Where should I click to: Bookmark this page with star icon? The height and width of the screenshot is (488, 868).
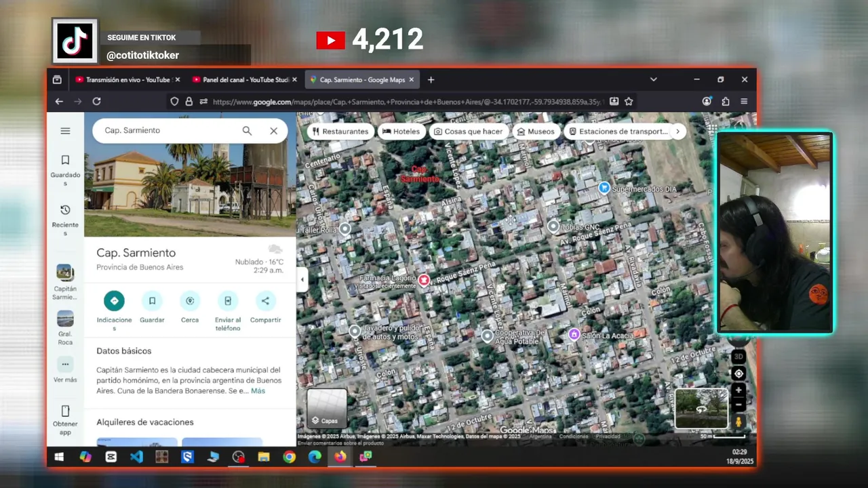coord(629,102)
